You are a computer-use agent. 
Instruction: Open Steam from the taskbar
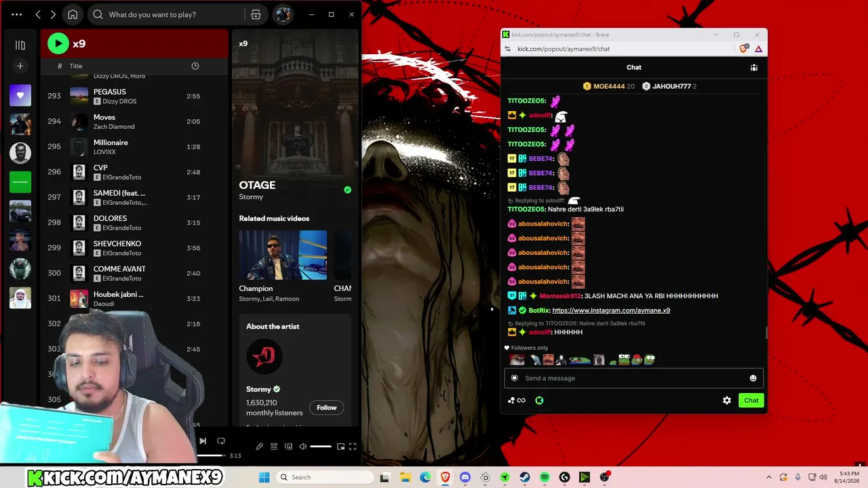[525, 477]
